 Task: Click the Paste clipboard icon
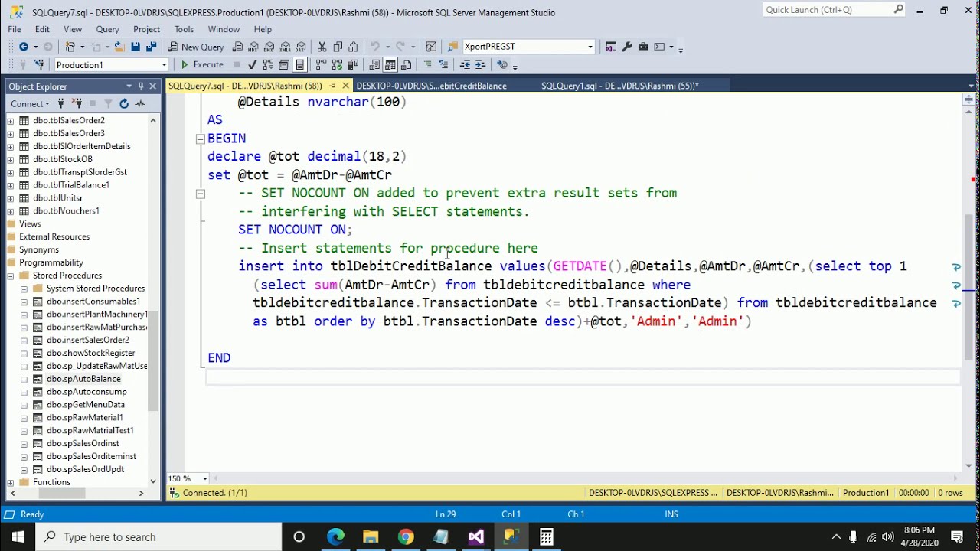tap(353, 47)
